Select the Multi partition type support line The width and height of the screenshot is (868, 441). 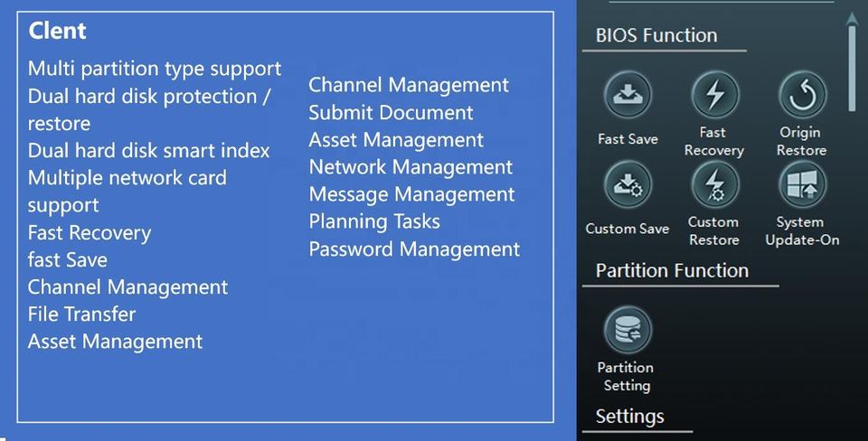coord(155,69)
